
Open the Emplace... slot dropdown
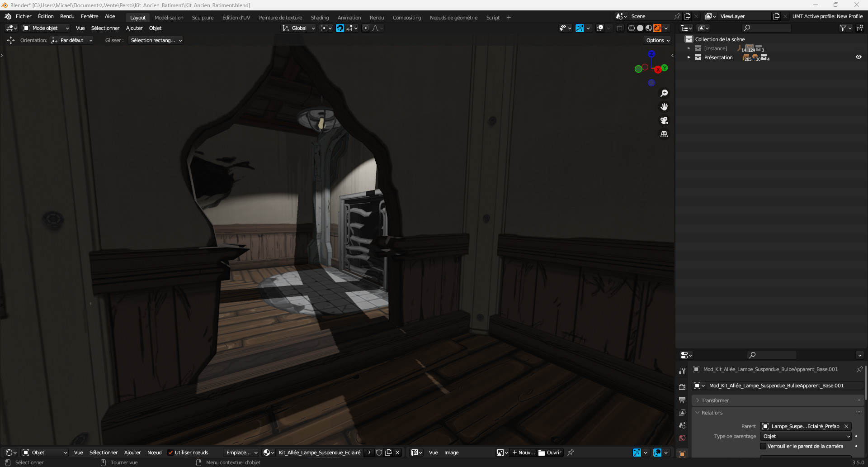tap(241, 453)
